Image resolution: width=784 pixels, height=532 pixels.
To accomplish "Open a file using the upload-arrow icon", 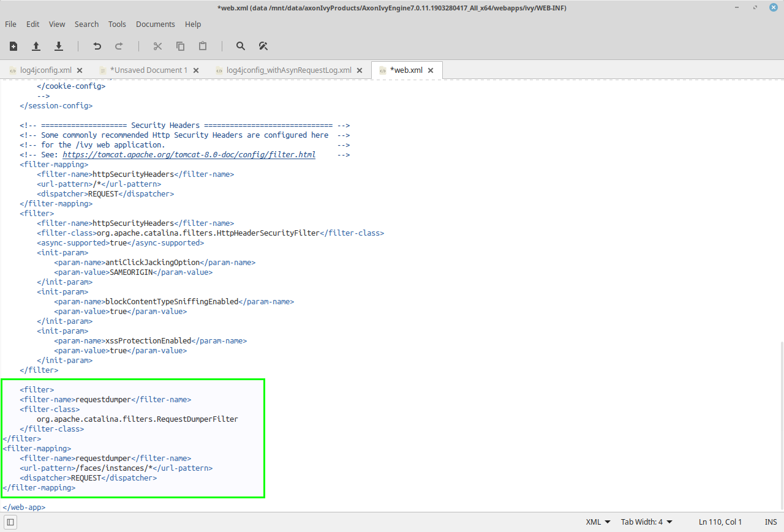I will click(36, 46).
